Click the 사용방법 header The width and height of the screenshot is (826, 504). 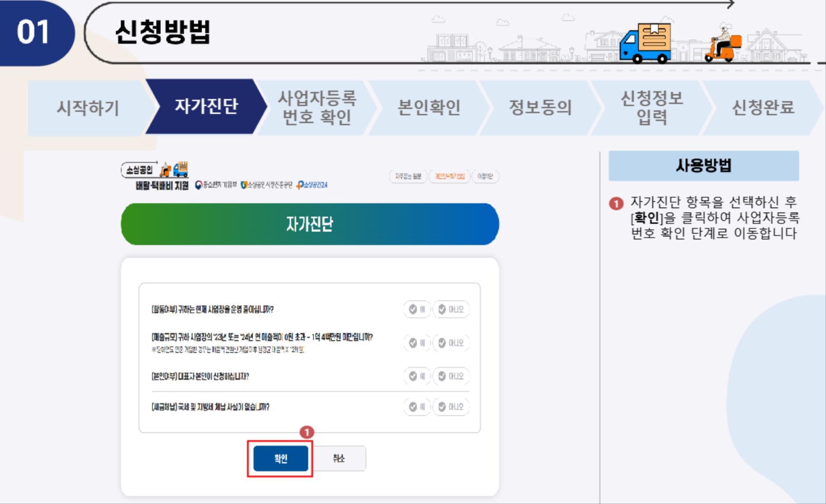tap(704, 165)
